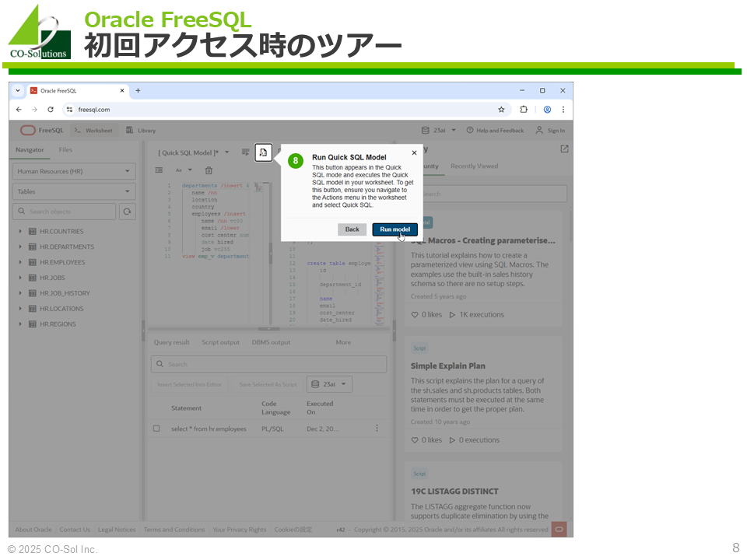Like the Simple Explain Plan script
747x560 pixels.
pyautogui.click(x=415, y=440)
